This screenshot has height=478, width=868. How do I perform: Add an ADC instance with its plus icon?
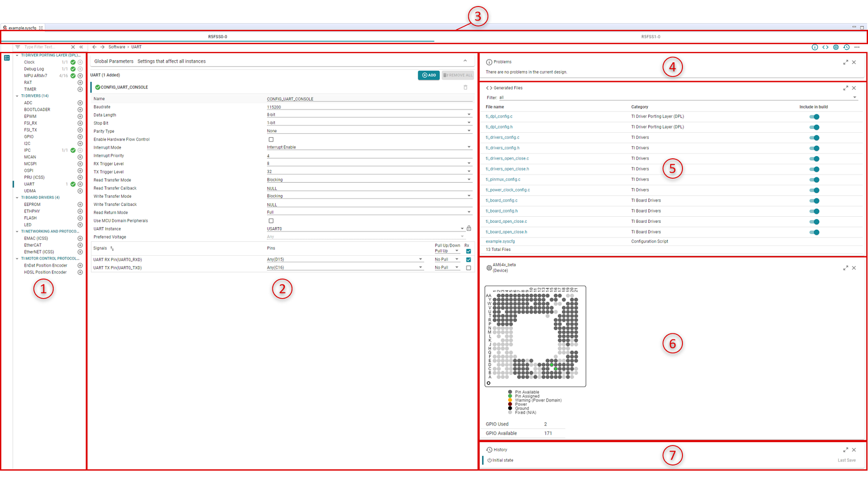click(x=80, y=103)
